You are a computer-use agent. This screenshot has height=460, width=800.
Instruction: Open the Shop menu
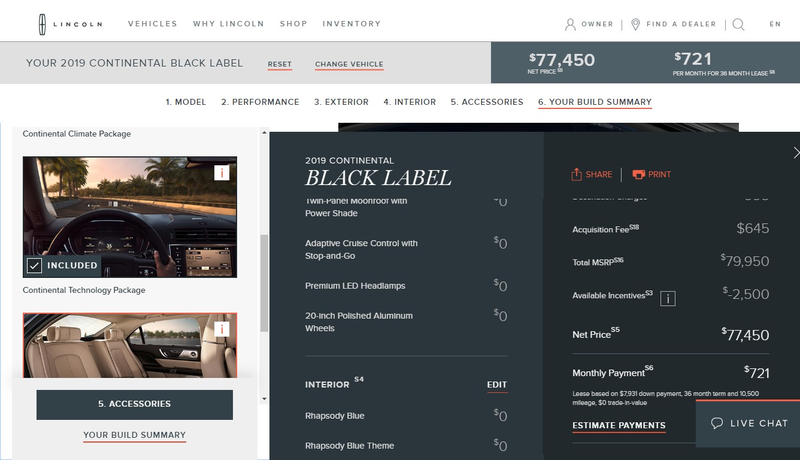pos(293,24)
